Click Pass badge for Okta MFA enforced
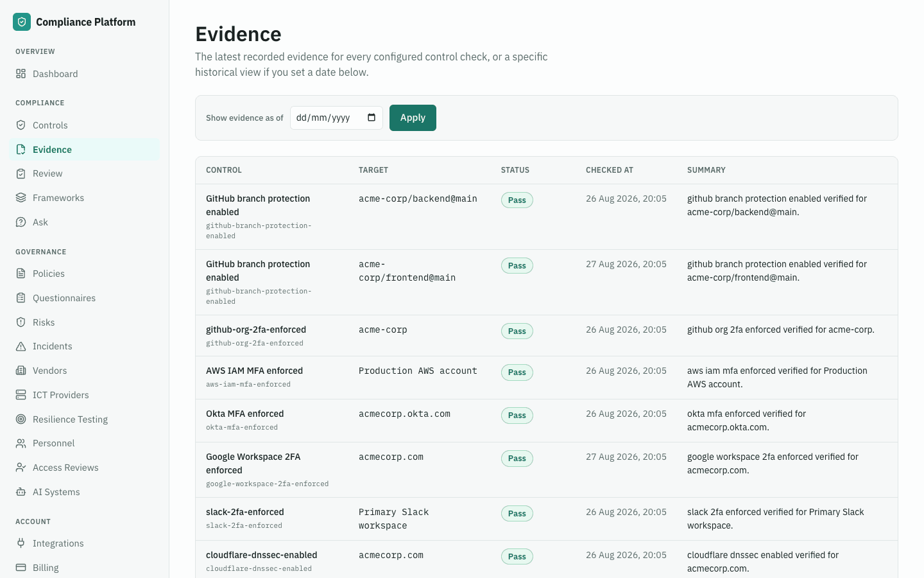This screenshot has height=578, width=924. (517, 416)
